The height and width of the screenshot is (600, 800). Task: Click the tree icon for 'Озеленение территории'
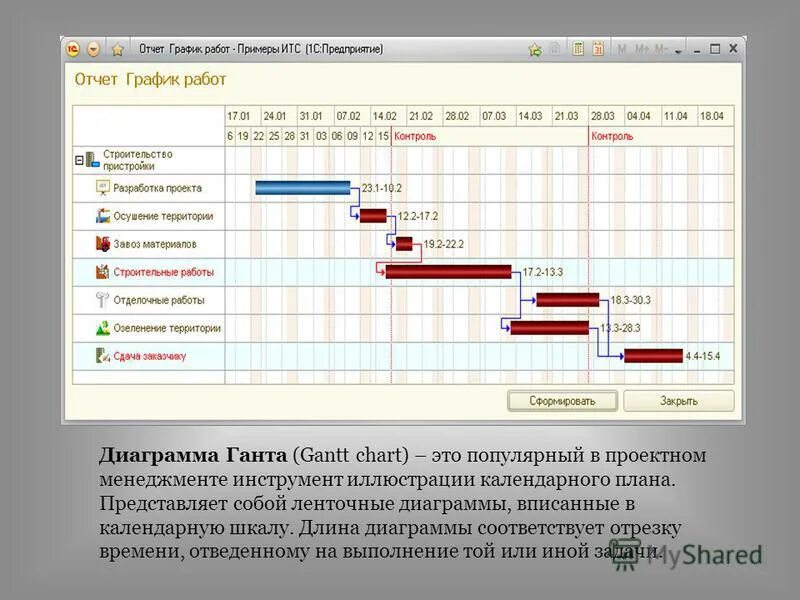(101, 327)
